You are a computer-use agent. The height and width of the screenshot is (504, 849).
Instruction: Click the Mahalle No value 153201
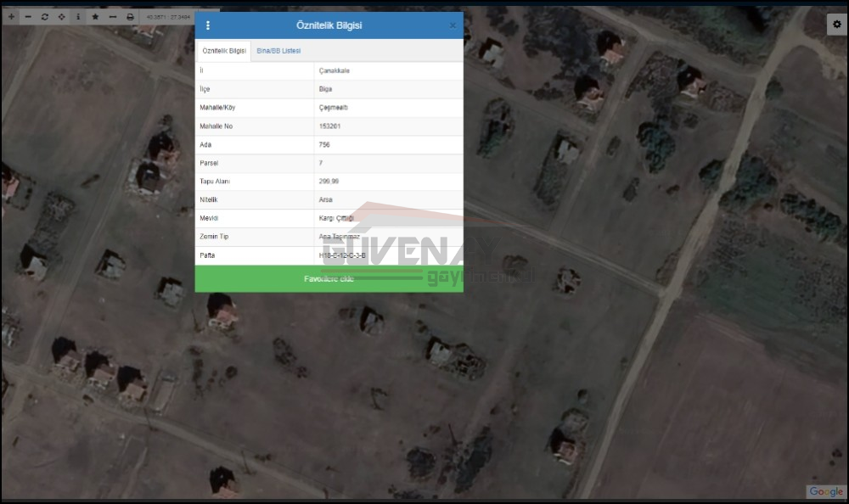click(330, 126)
